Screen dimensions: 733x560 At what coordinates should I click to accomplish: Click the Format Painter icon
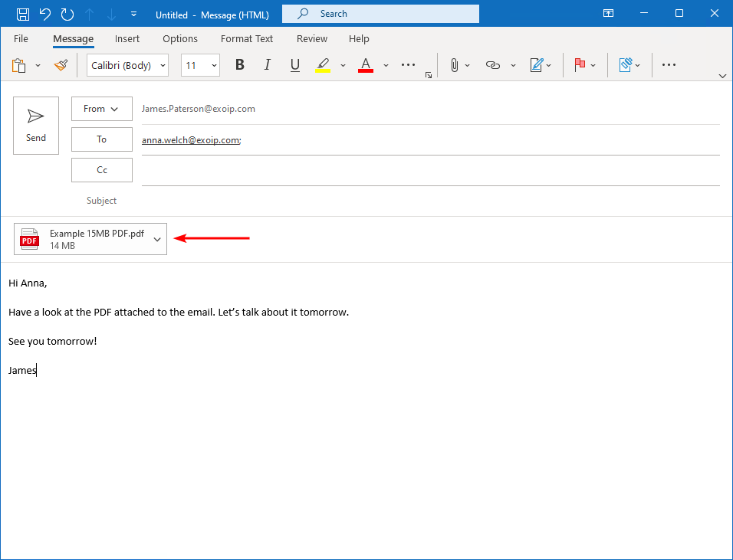tap(61, 65)
